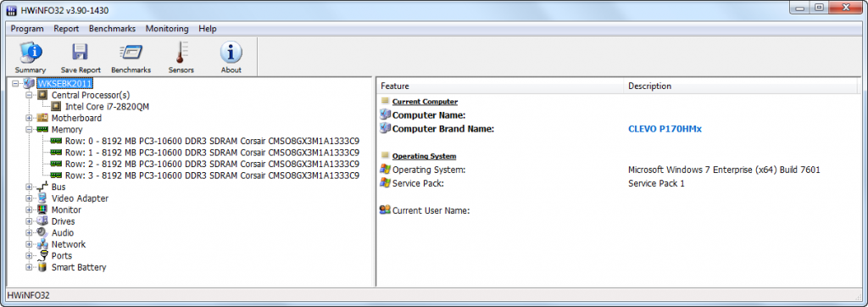Screen dimensions: 868x307
Task: Select the Smart Battery tree label
Action: tap(79, 268)
